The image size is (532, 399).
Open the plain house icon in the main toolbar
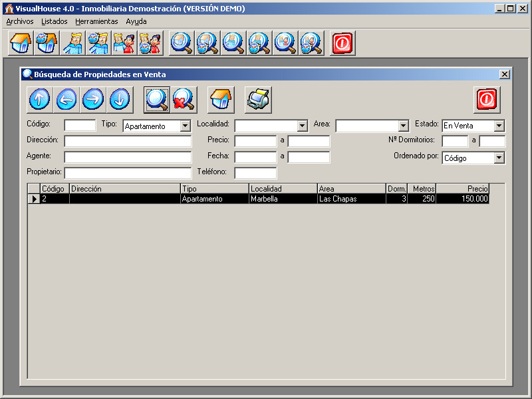[x=21, y=43]
